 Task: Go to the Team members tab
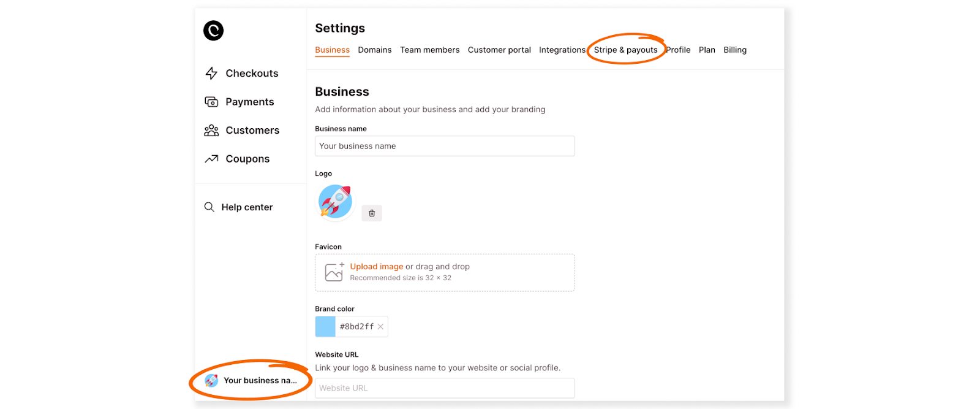(430, 50)
